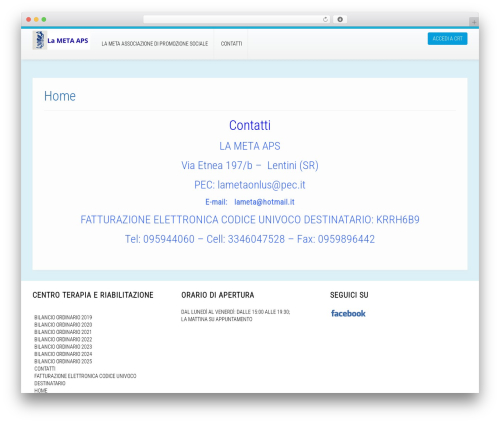Maximize the window with the green button
The width and height of the screenshot is (500, 423).
[44, 19]
